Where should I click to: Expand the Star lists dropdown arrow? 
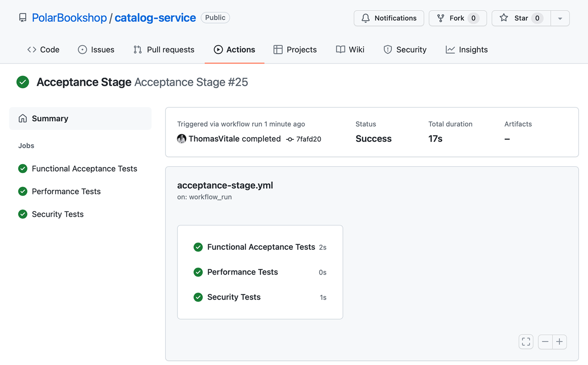coord(560,18)
